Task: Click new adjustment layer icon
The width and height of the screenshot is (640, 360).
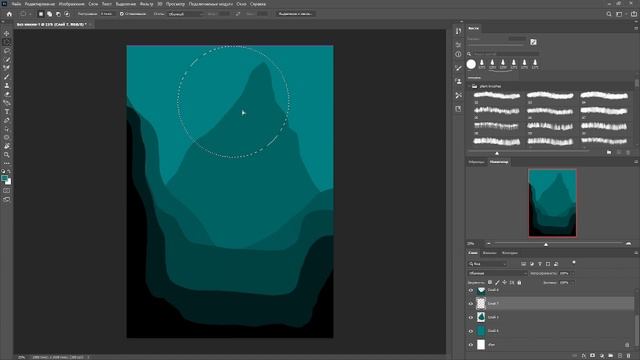Action: 602,356
